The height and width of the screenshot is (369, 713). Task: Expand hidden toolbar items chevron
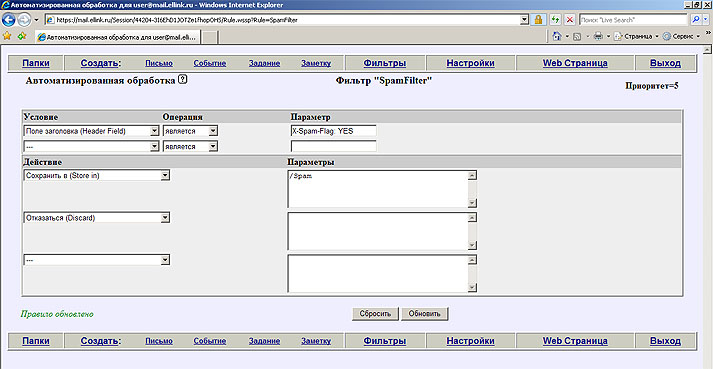click(708, 33)
